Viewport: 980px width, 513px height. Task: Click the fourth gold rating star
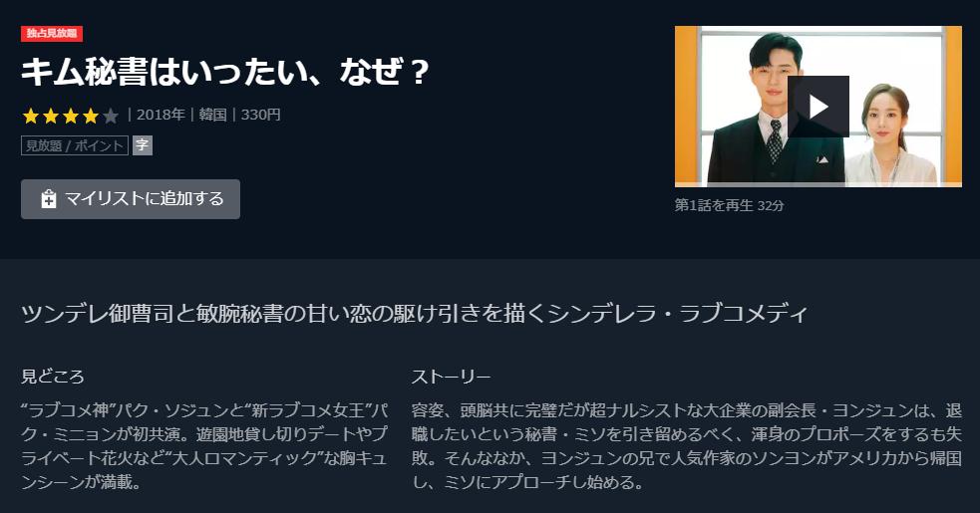[91, 116]
